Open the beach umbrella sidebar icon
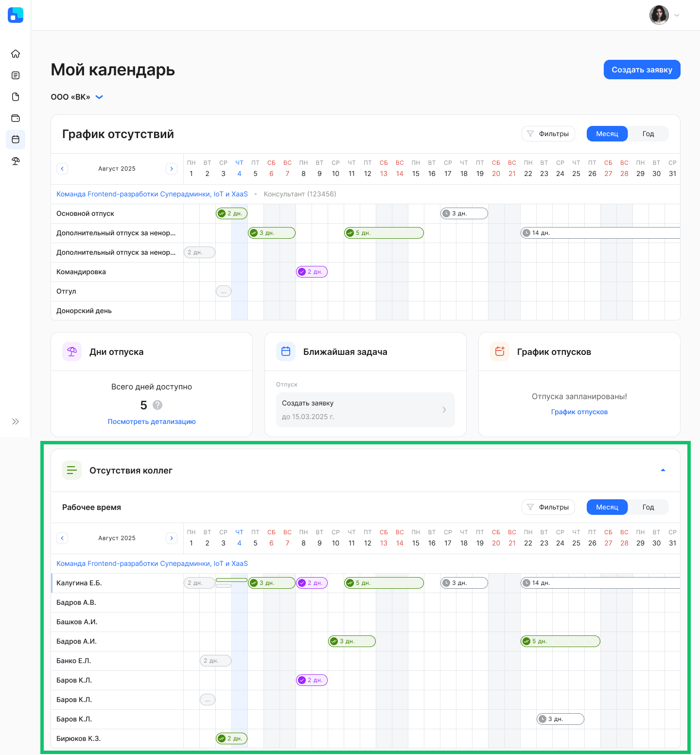 (x=16, y=161)
